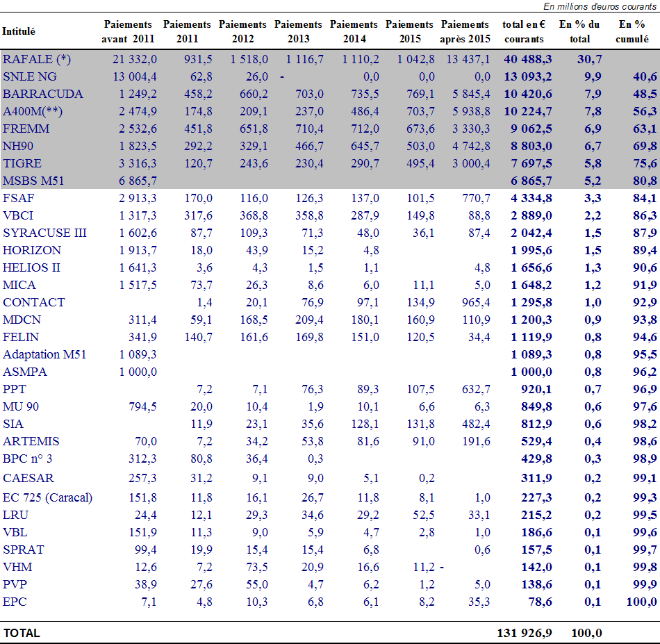Click the Adaptation M51 row label

[x=44, y=354]
